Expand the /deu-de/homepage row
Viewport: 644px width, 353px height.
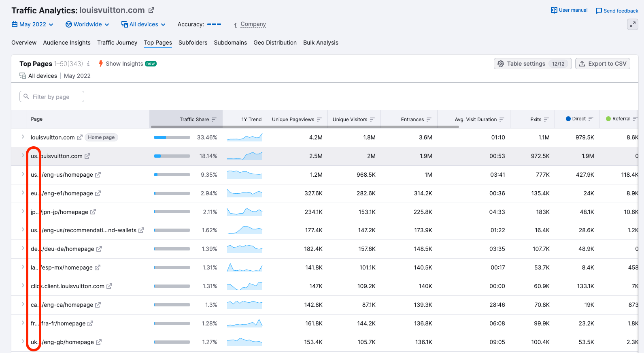pos(23,248)
